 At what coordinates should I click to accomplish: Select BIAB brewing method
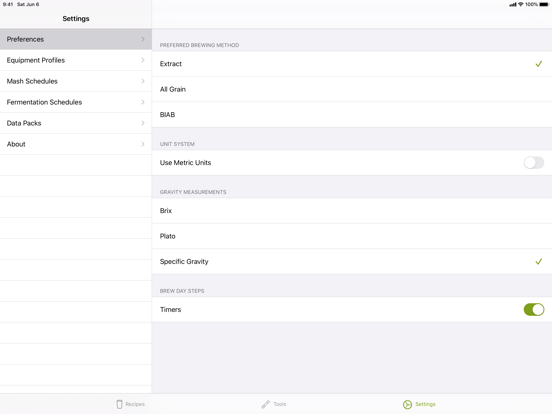[x=352, y=114]
